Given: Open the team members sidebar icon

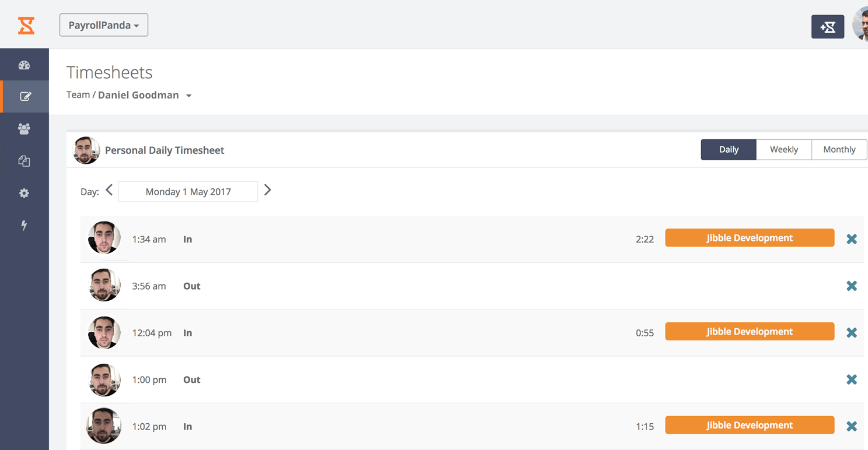Looking at the screenshot, I should (x=24, y=129).
